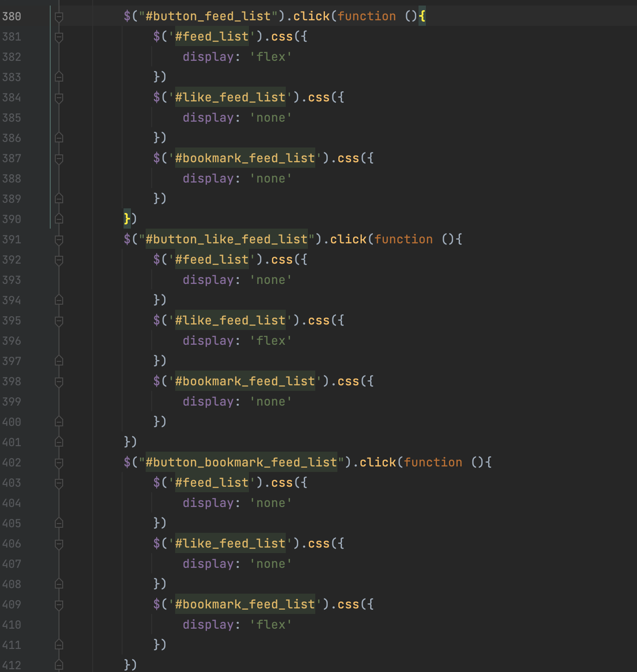Click "#button_feed_list" selector on line 380
This screenshot has height=672, width=637.
(208, 17)
